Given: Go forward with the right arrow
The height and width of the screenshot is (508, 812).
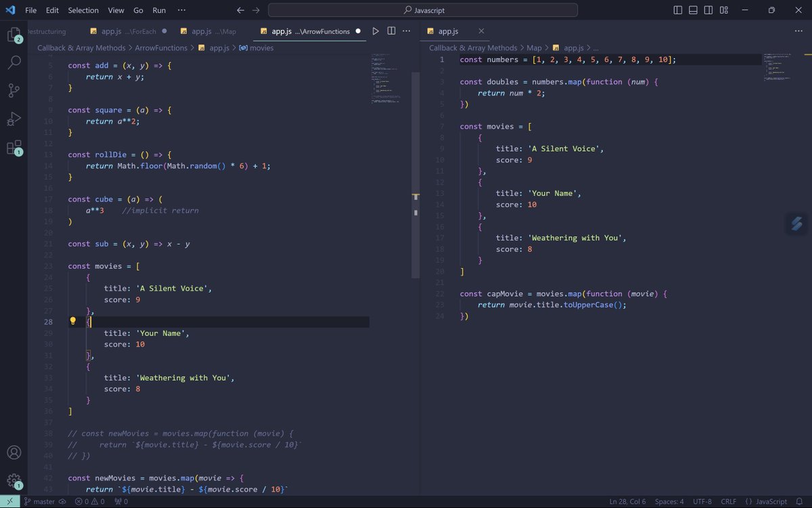Looking at the screenshot, I should click(256, 10).
